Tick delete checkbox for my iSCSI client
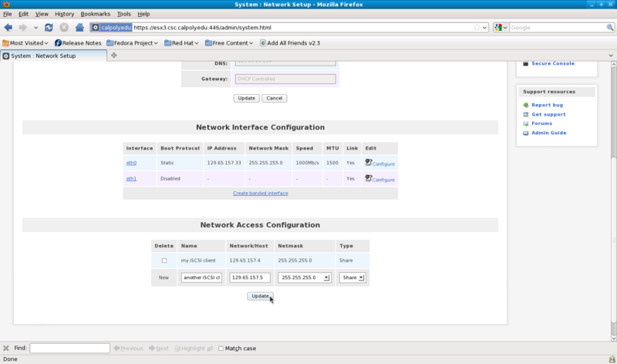 pos(164,261)
